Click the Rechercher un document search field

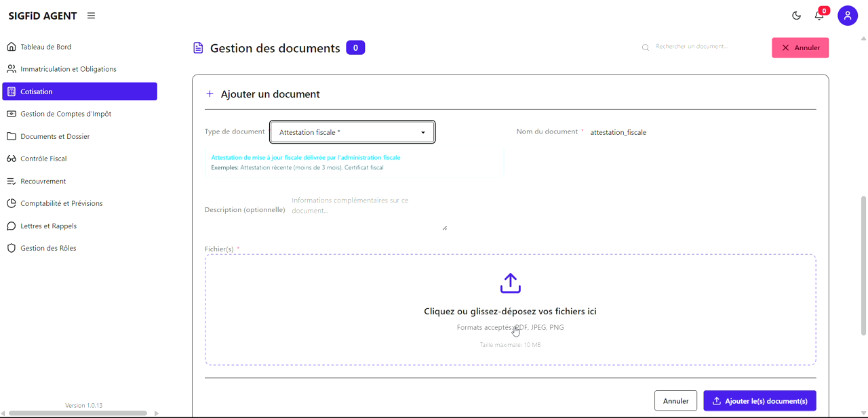(x=693, y=47)
